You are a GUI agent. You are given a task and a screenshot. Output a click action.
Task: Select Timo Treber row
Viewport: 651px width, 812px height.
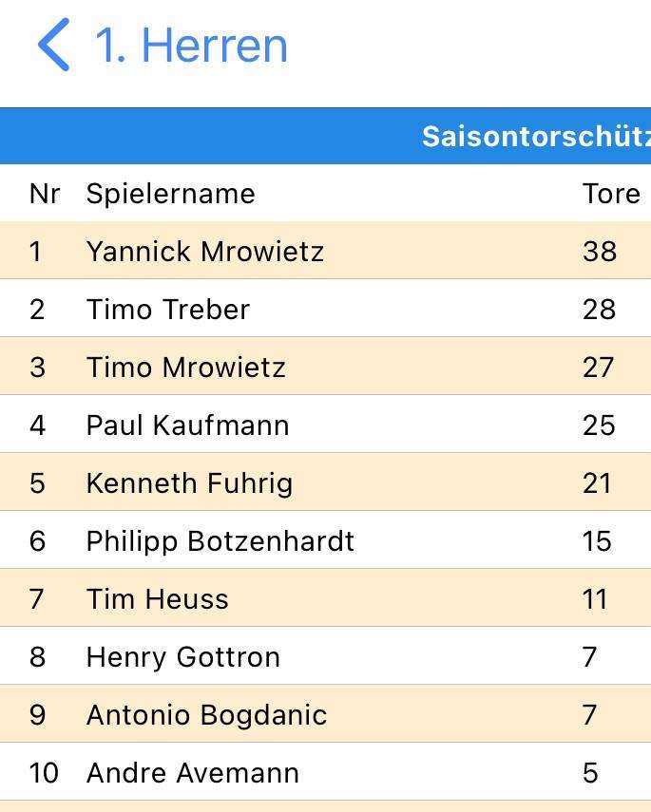[x=325, y=309]
